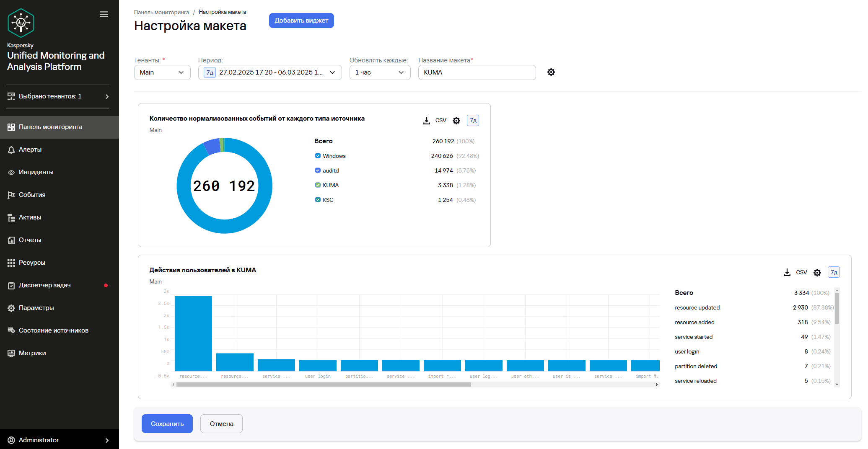Click 7д period badge in user actions widget

click(x=834, y=272)
